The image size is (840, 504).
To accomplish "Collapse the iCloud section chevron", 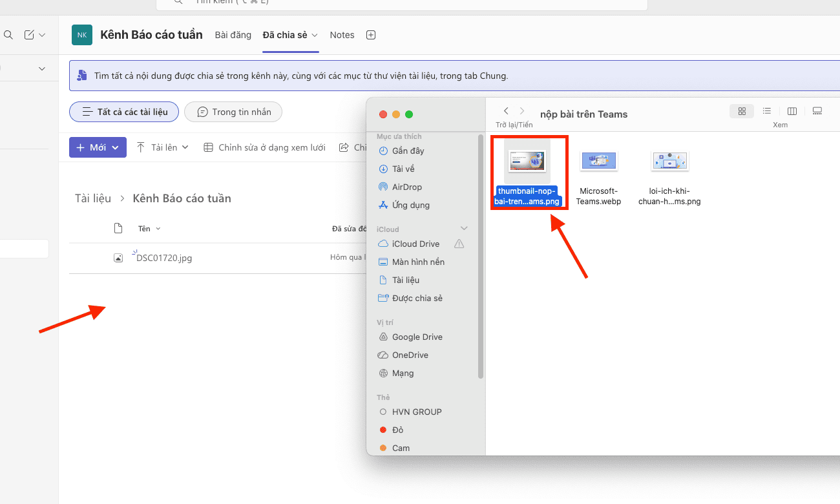I will [464, 229].
